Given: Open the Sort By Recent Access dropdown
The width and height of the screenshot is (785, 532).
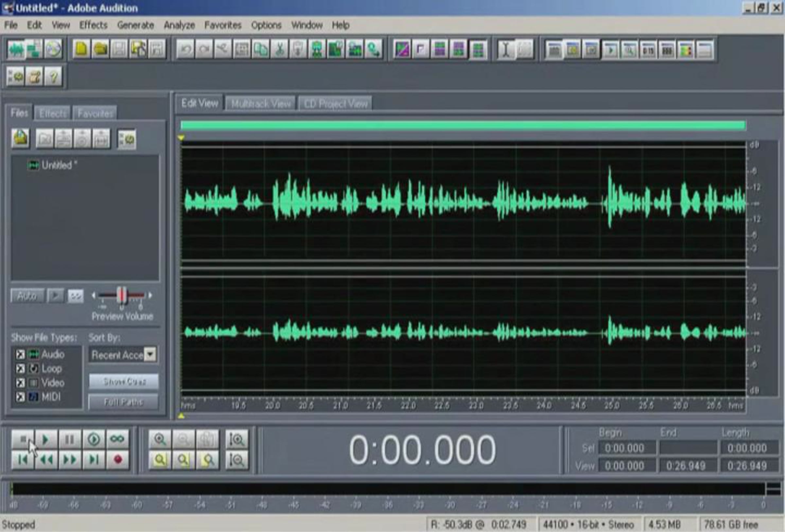Looking at the screenshot, I should point(150,355).
